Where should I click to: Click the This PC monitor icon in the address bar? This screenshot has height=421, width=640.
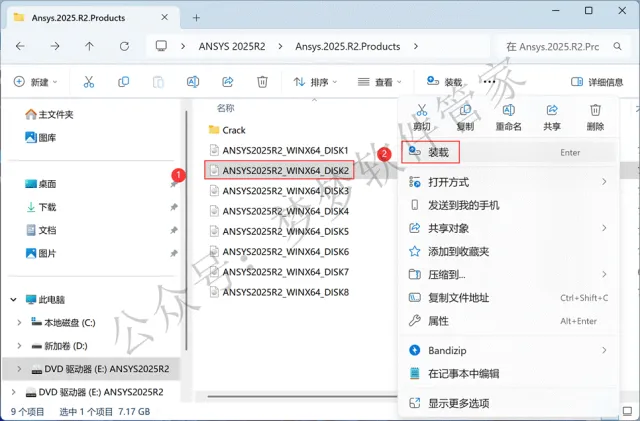click(161, 46)
